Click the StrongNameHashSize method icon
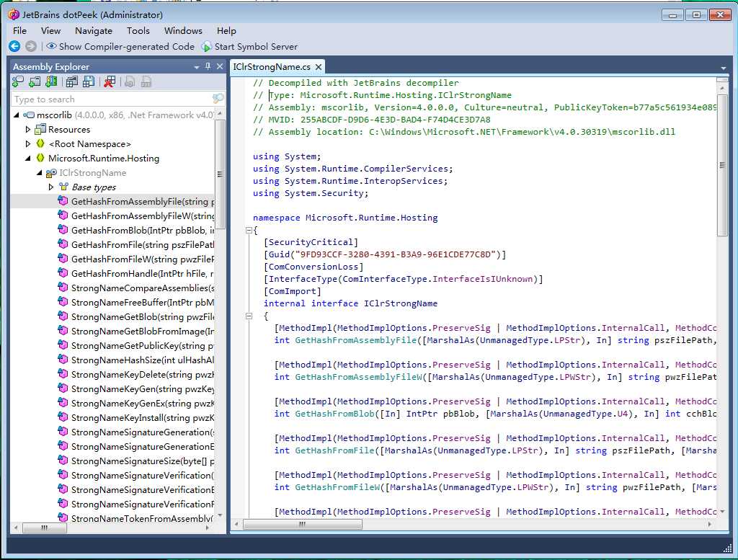The image size is (738, 560). [x=63, y=360]
